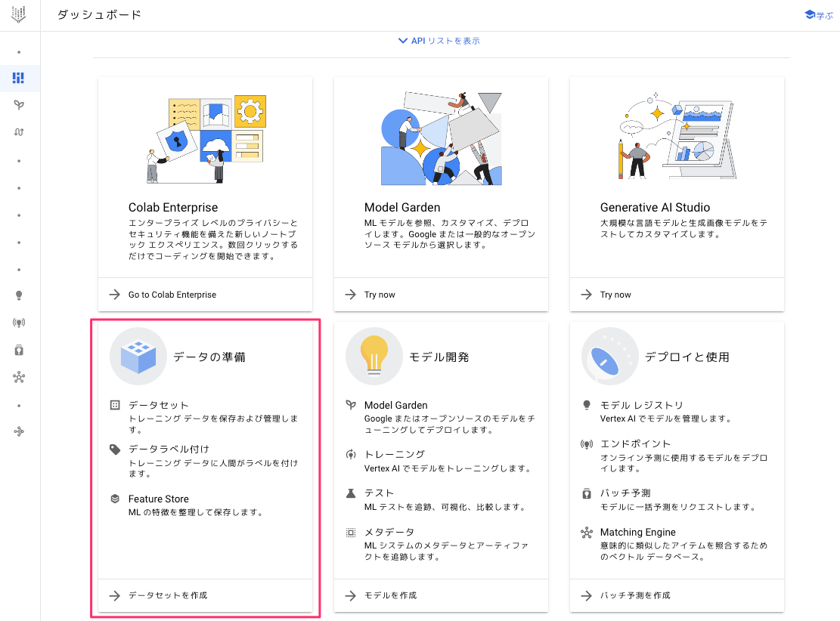This screenshot has width=840, height=621.
Task: Click the lightbulb Model Registry icon in left sidebar
Action: pyautogui.click(x=19, y=295)
